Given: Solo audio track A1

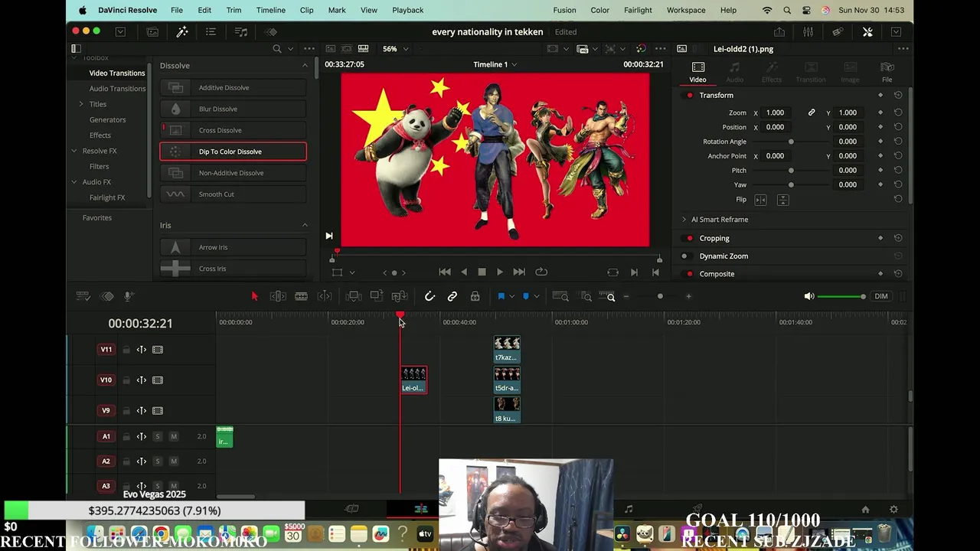Looking at the screenshot, I should click(158, 436).
